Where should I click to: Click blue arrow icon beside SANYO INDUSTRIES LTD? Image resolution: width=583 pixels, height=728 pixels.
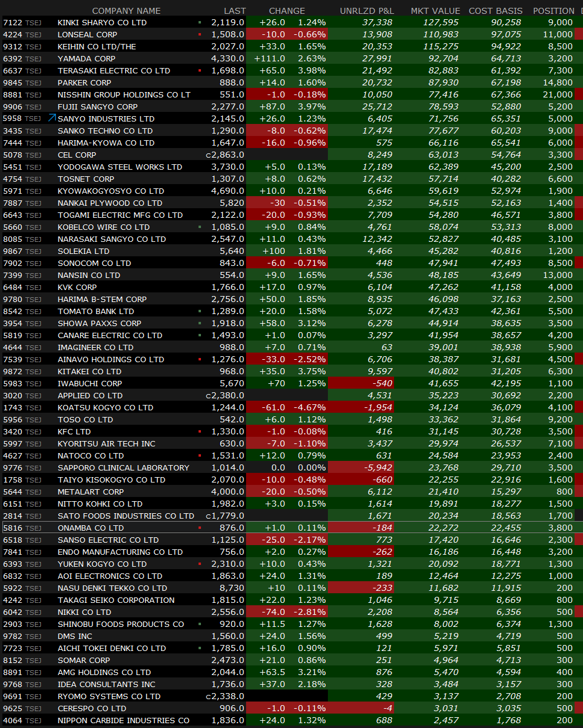52,118
